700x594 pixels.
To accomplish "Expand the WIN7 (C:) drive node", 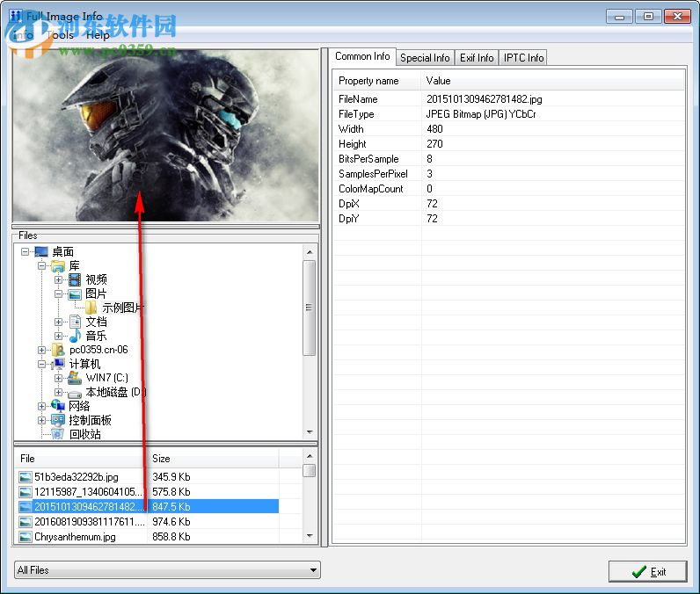I will tap(58, 378).
